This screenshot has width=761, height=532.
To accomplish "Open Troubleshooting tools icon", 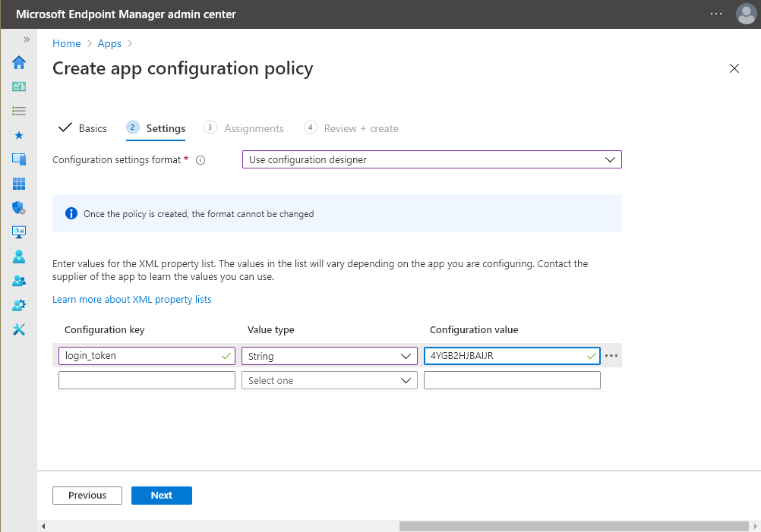I will click(19, 329).
